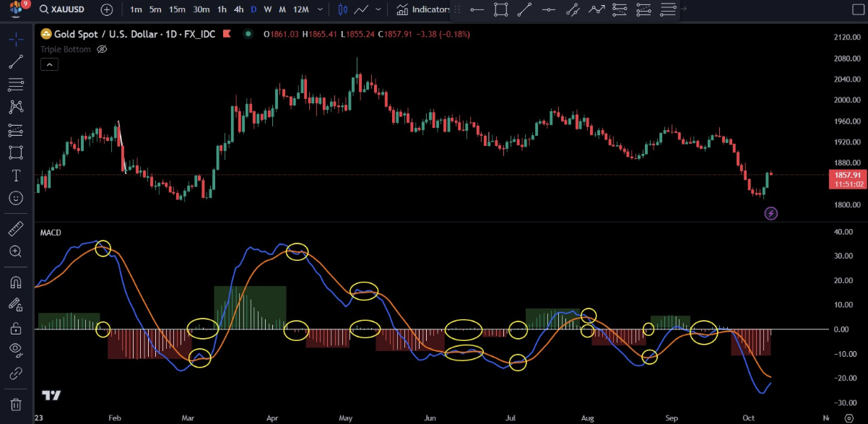Open the Fibonacci retracement tool in sidebar
Image resolution: width=868 pixels, height=424 pixels.
pyautogui.click(x=15, y=85)
